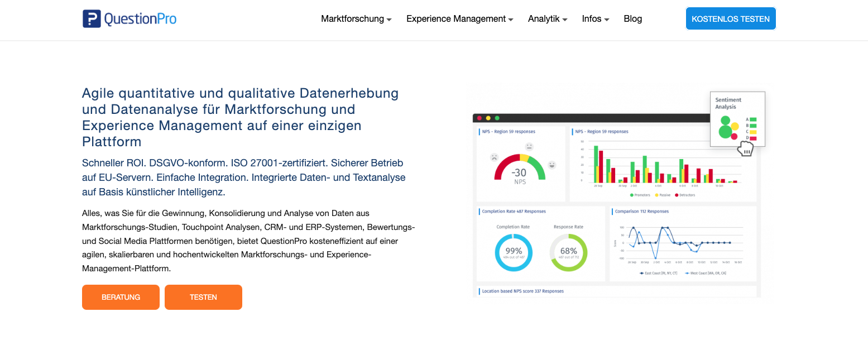Go to the Blog page
868x350 pixels.
pos(632,19)
